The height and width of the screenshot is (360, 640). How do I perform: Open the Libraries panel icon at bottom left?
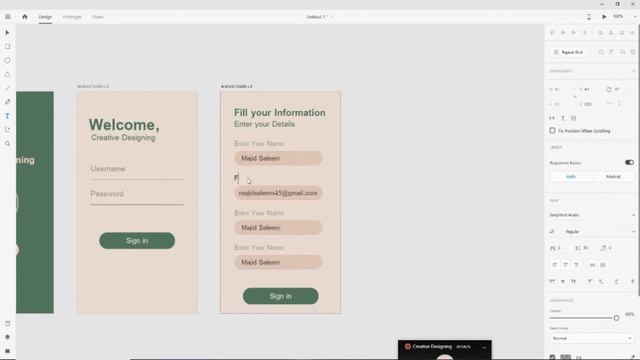pyautogui.click(x=7, y=324)
